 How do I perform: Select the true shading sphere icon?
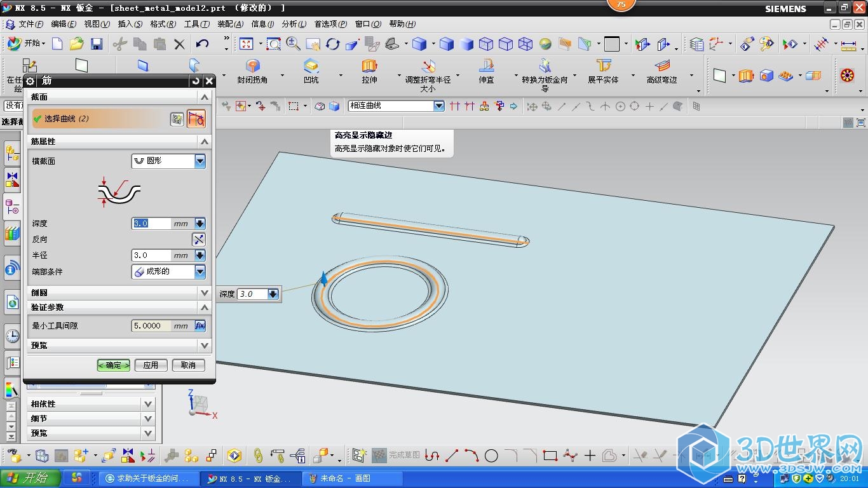[x=545, y=44]
